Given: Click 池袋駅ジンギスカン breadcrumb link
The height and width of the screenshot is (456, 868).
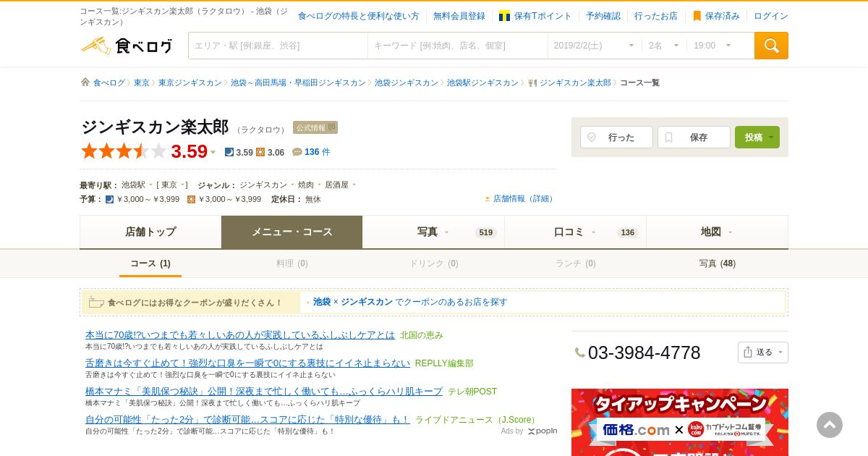Looking at the screenshot, I should click(x=482, y=83).
